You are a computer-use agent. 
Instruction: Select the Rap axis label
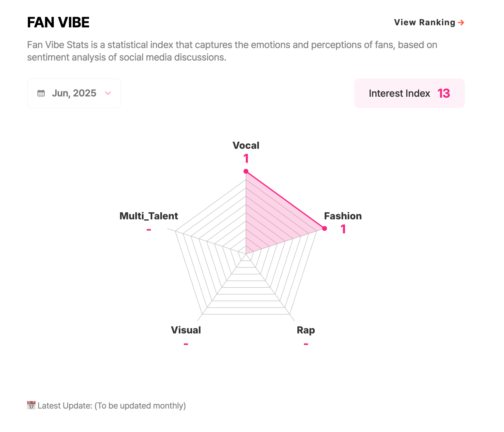point(306,330)
